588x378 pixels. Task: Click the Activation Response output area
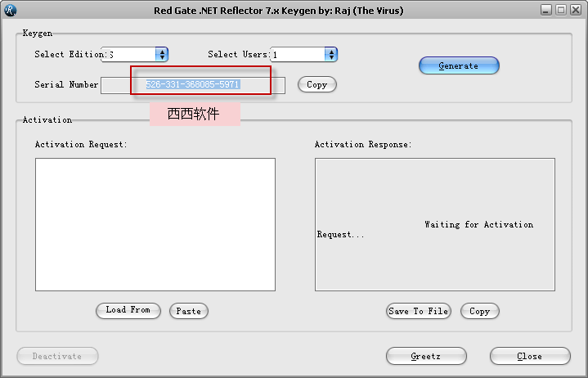(x=435, y=224)
